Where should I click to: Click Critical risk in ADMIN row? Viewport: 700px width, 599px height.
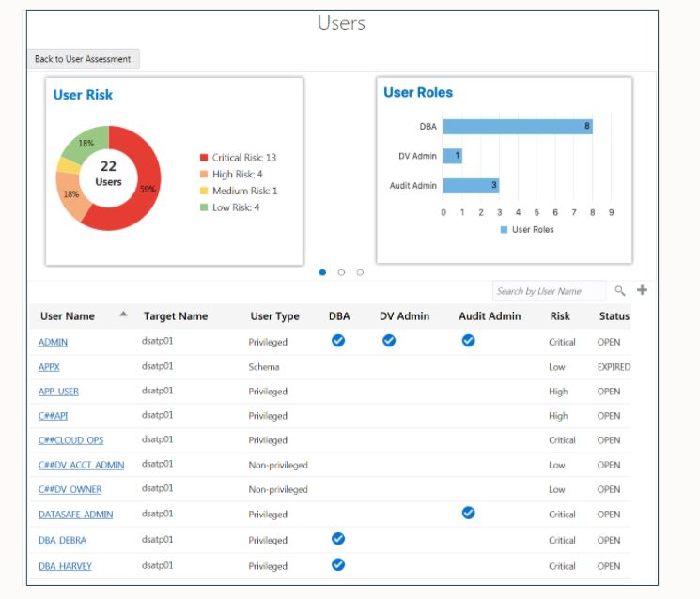[562, 342]
